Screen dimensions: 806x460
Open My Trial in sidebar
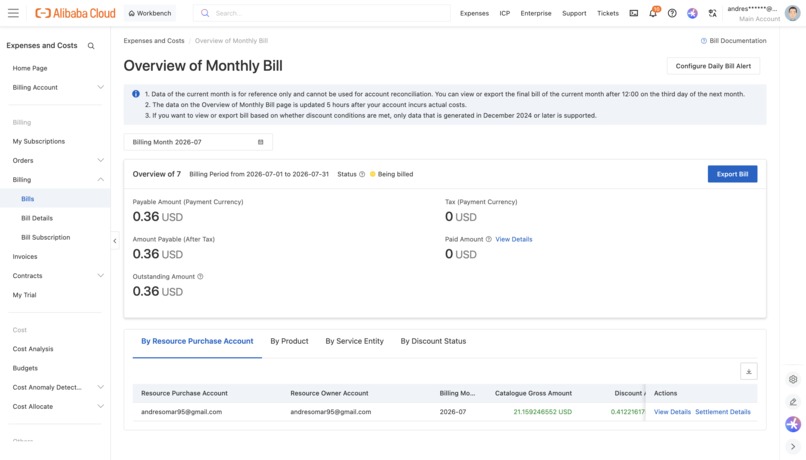pyautogui.click(x=24, y=295)
